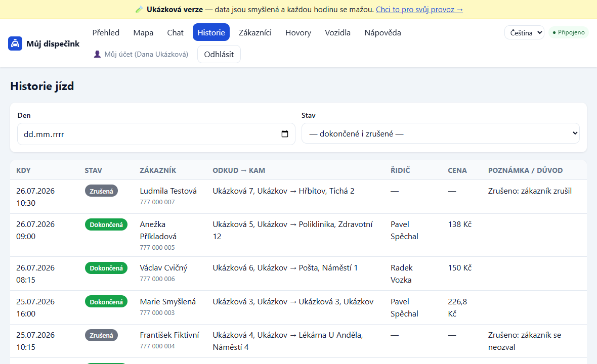Click the user icon beside Můj účet
This screenshot has height=364, width=597.
98,55
